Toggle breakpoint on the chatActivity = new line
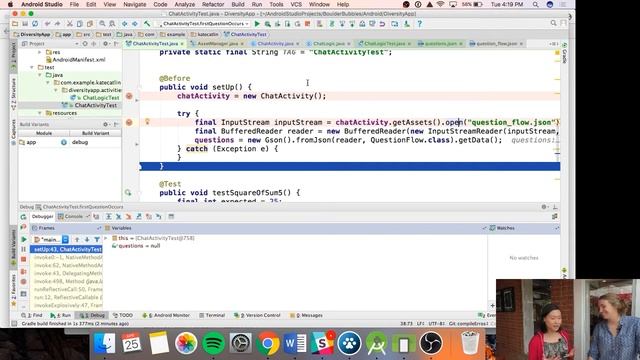The width and height of the screenshot is (640, 360). point(129,96)
